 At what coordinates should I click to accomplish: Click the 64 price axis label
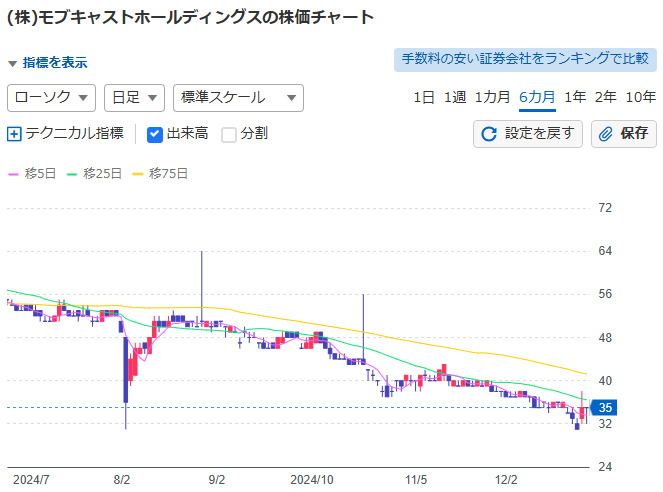click(605, 251)
